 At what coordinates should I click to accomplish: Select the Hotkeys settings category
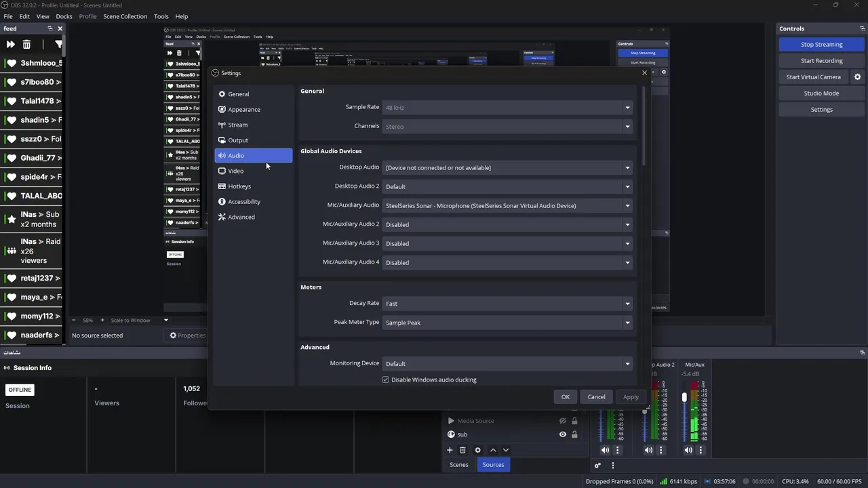point(254,186)
